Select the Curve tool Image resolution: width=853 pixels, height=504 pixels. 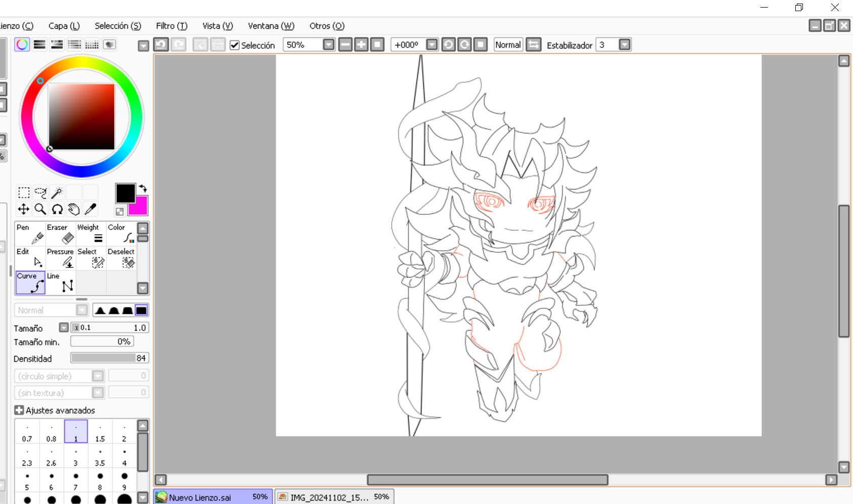pos(30,283)
